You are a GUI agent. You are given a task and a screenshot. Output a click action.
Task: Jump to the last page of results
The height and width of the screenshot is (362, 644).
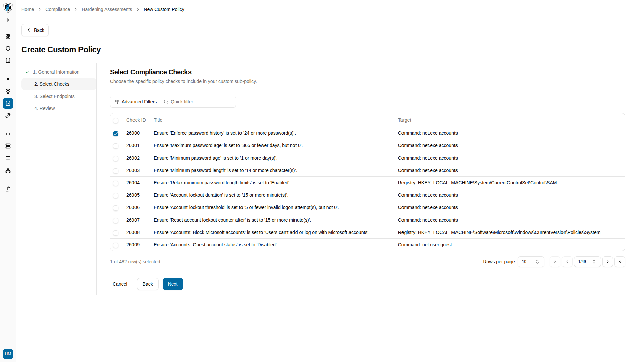click(x=620, y=262)
